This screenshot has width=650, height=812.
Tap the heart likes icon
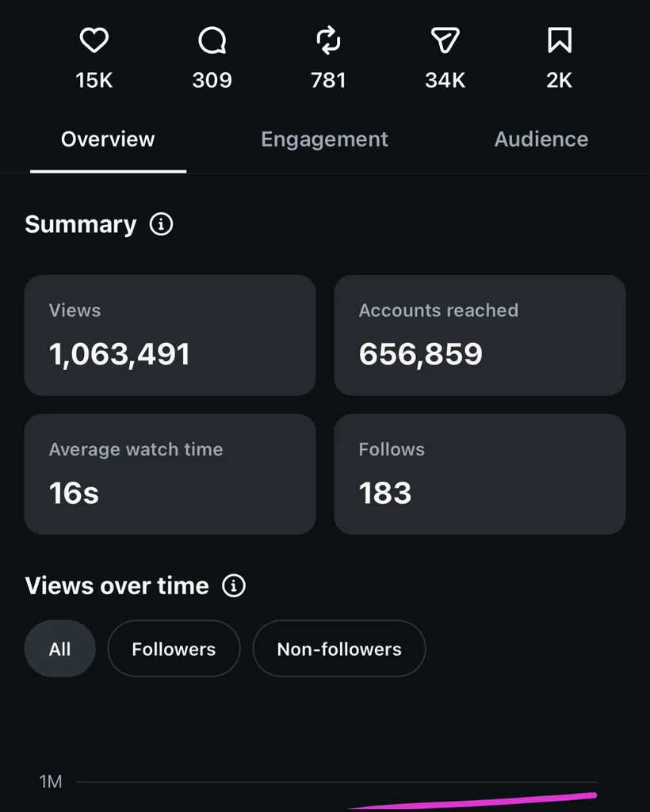94,40
